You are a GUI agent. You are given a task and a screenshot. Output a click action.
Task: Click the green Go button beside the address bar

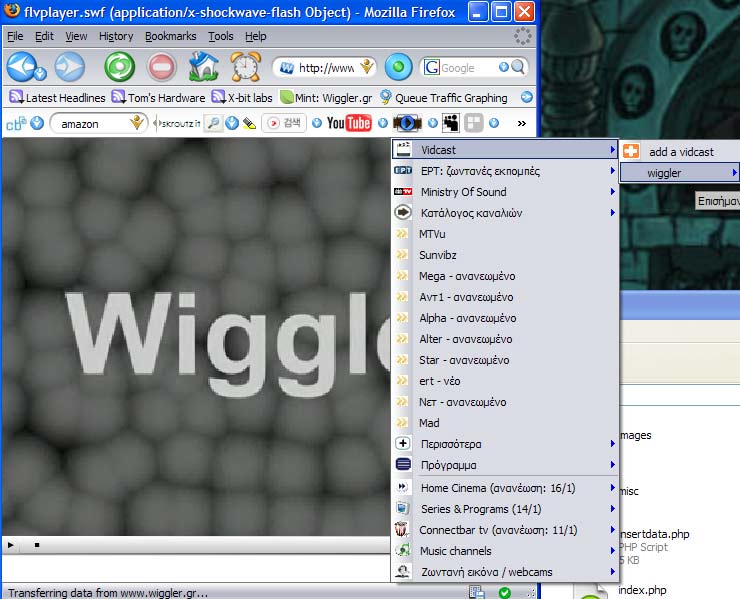click(x=398, y=67)
